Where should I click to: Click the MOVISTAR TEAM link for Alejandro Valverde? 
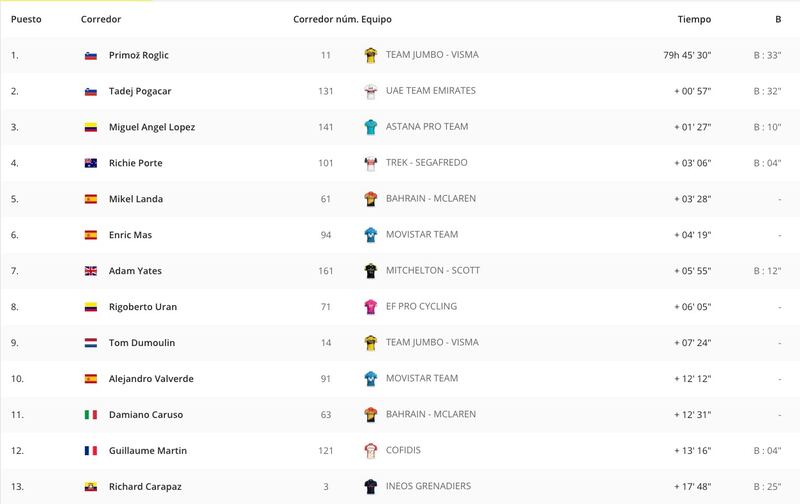tap(422, 378)
